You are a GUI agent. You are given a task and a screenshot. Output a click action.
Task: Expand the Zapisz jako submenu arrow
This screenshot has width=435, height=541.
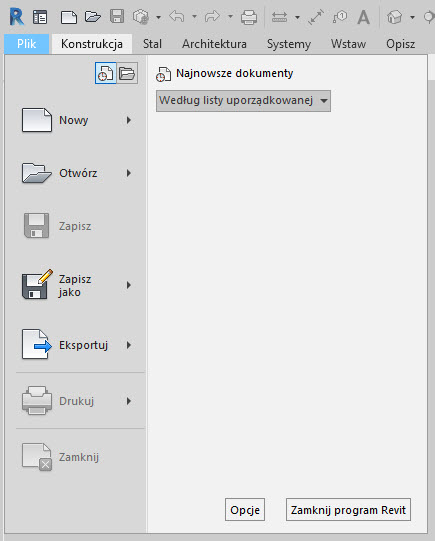tap(129, 285)
